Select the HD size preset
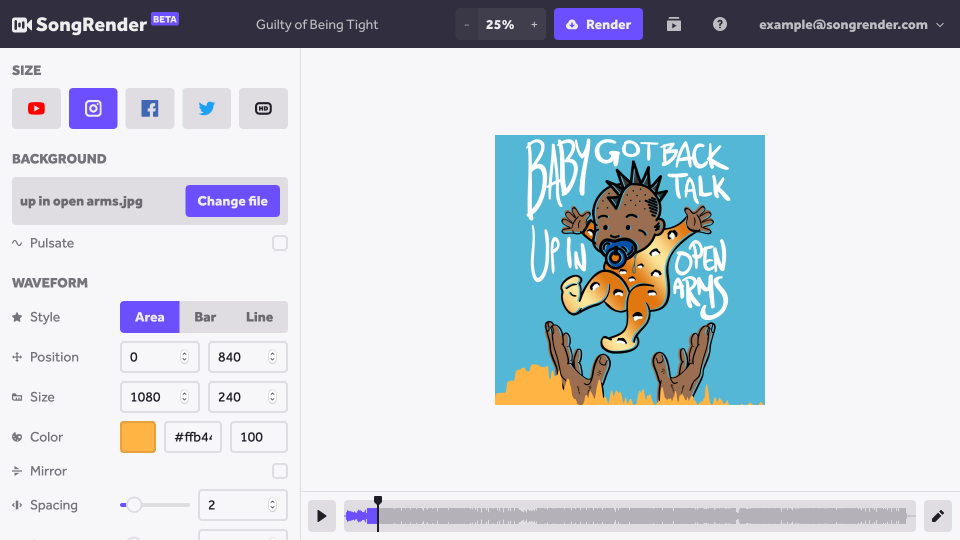960x540 pixels. point(263,109)
